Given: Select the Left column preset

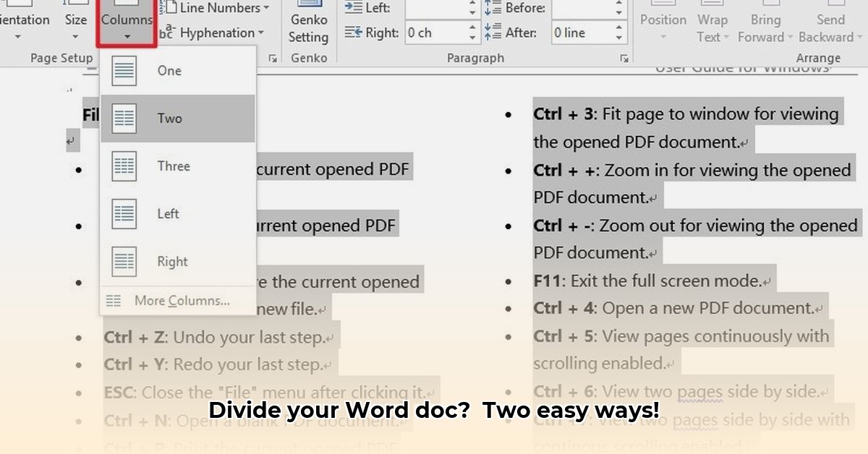Looking at the screenshot, I should [178, 214].
